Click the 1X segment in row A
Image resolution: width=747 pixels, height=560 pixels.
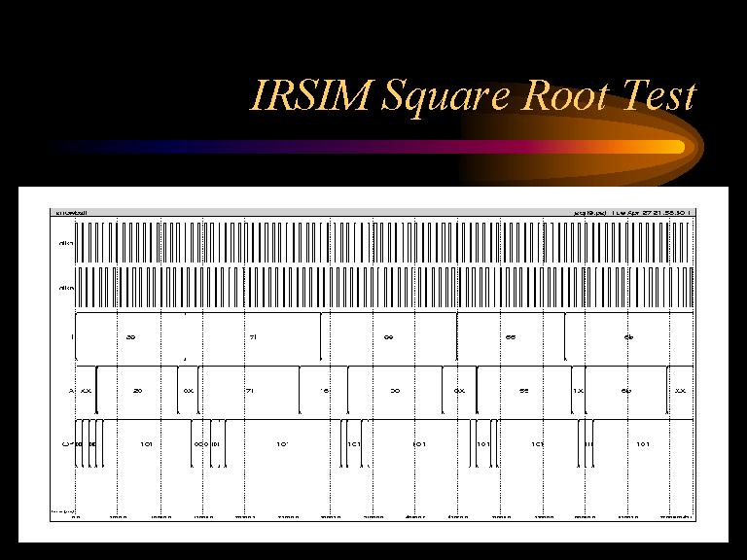coord(578,390)
